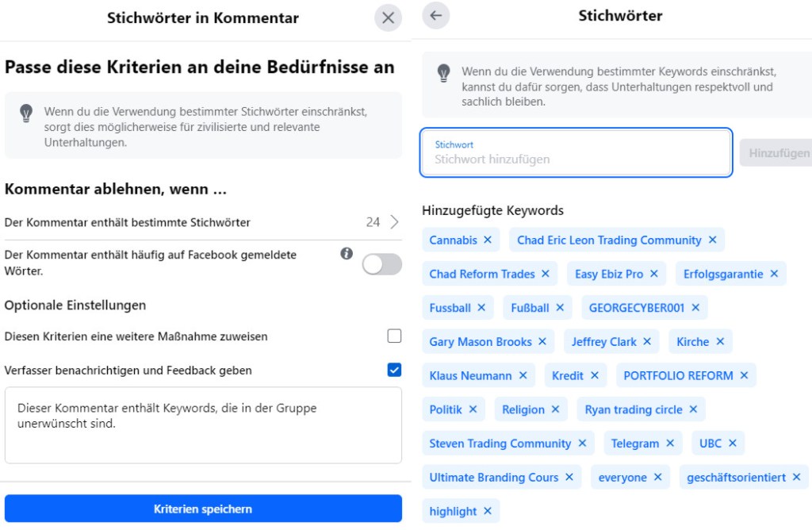The height and width of the screenshot is (530, 812).
Task: Remove the Cannabis keyword tag
Action: [488, 240]
